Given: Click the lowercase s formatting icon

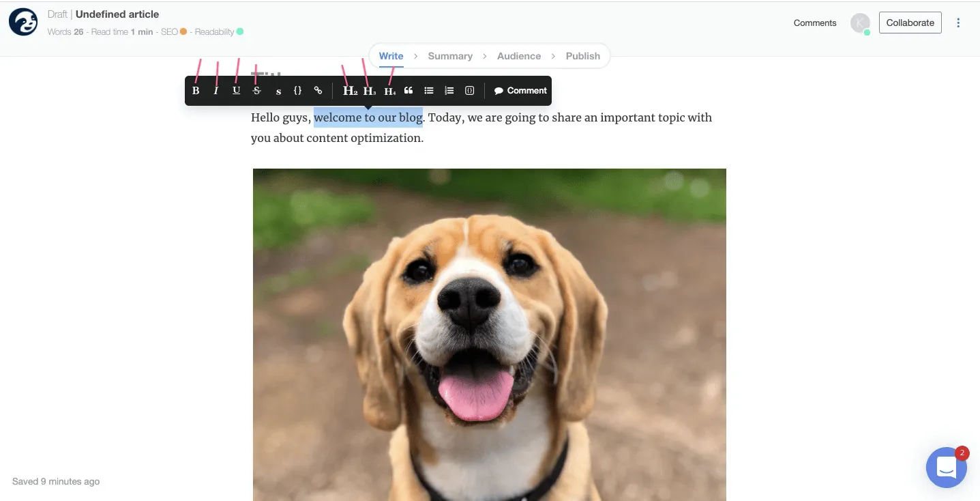Looking at the screenshot, I should pos(278,91).
